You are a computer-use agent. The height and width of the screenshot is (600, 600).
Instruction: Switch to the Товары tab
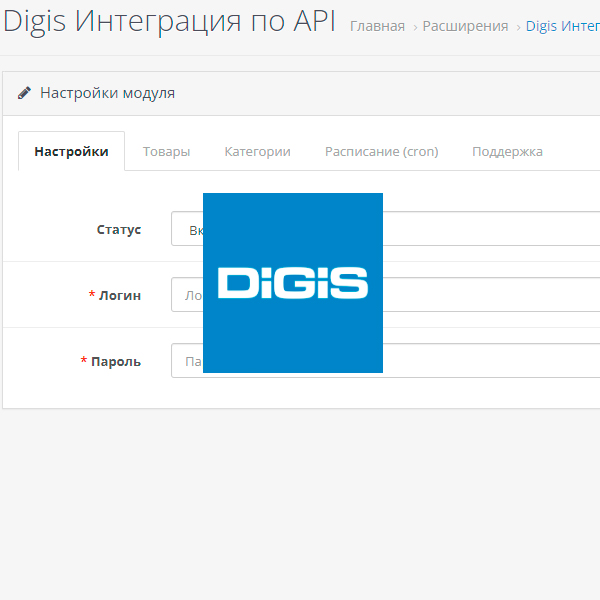point(166,151)
